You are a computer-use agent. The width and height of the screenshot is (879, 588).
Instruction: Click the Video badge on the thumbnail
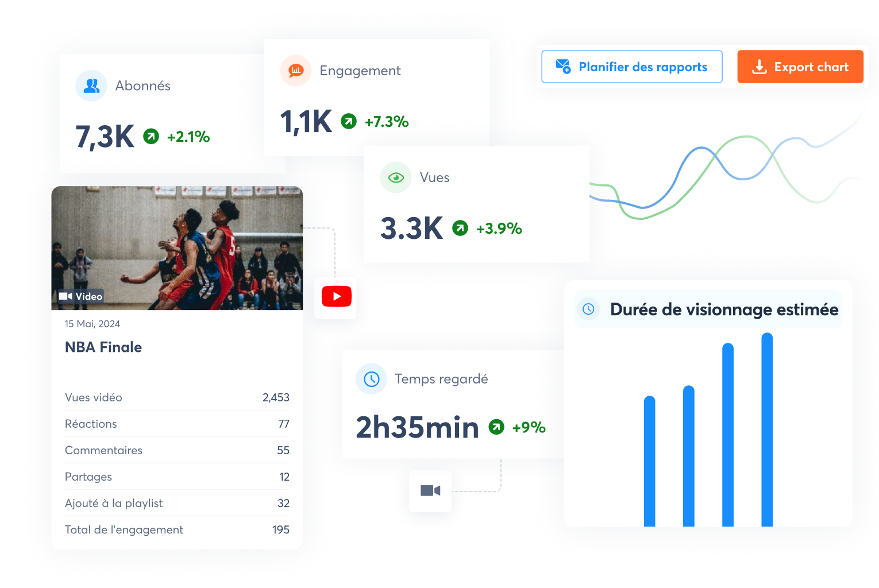81,296
